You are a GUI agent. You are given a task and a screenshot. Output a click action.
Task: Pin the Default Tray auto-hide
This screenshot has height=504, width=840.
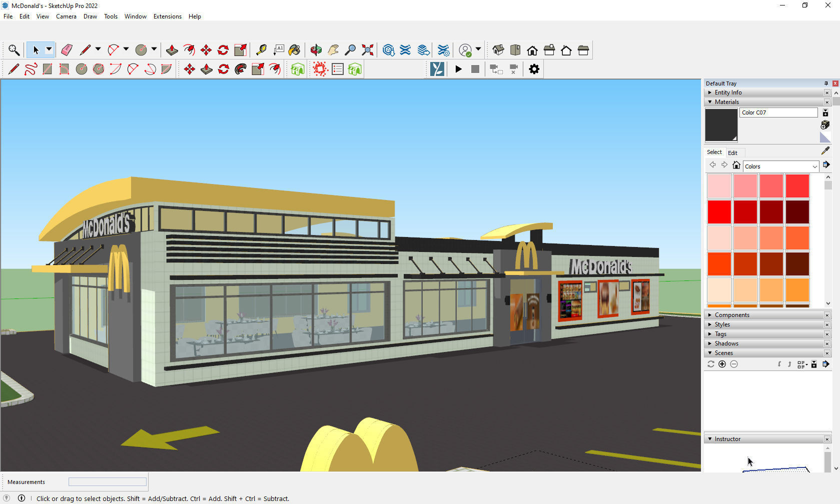[826, 83]
